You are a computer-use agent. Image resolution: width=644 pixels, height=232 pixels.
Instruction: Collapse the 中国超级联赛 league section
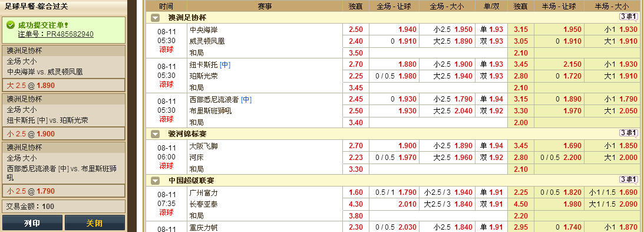point(155,181)
